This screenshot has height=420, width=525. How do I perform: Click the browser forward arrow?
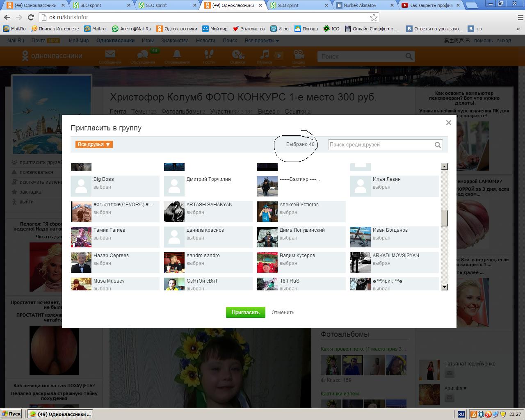(x=19, y=17)
